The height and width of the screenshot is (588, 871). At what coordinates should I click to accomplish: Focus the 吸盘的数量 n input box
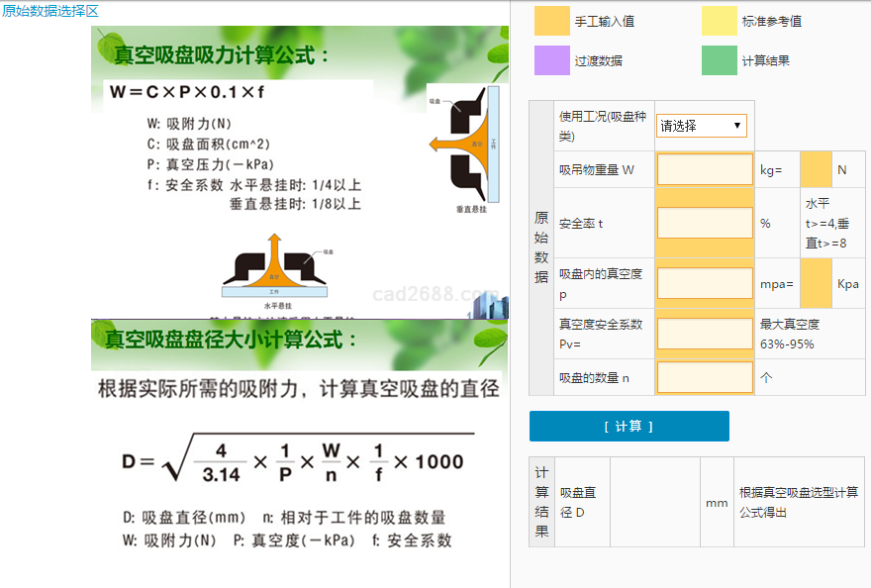(x=704, y=377)
